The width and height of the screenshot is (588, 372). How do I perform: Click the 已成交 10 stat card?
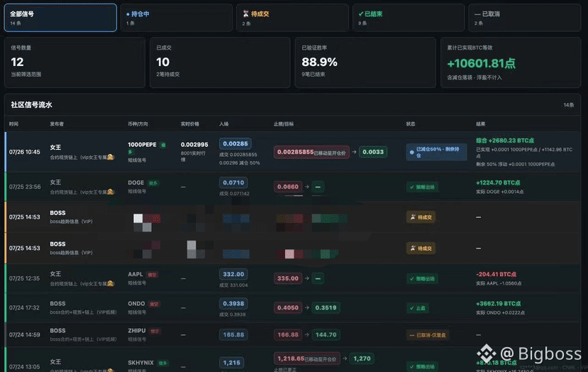click(220, 62)
